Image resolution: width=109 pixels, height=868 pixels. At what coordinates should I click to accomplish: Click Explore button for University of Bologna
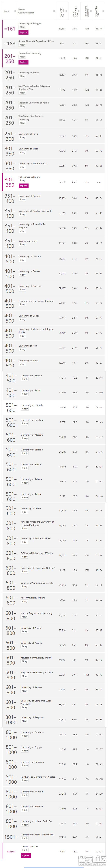click(23, 32)
